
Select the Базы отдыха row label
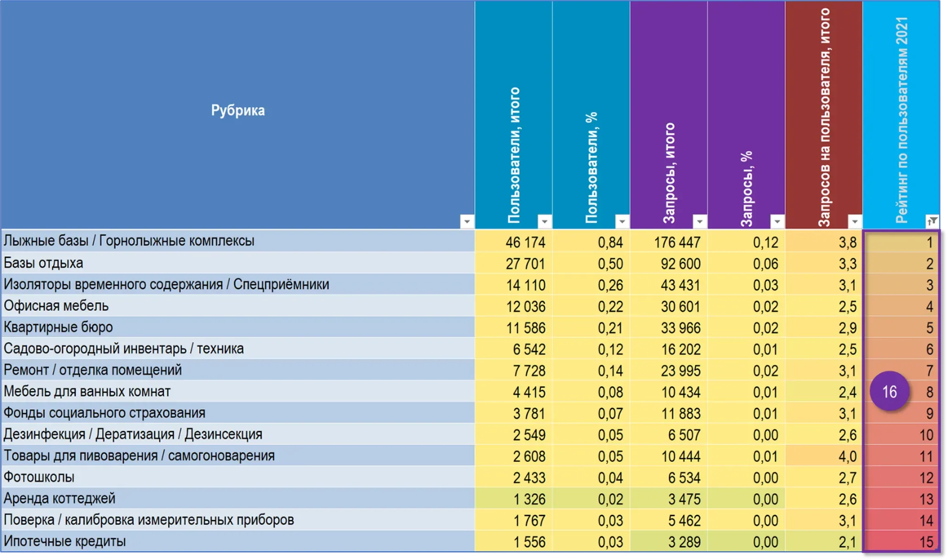(238, 263)
